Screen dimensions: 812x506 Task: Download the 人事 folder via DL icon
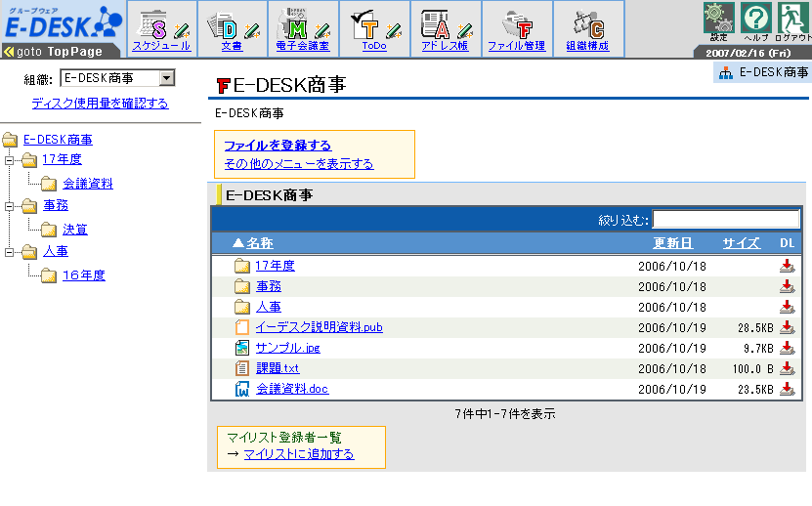pyautogui.click(x=788, y=307)
